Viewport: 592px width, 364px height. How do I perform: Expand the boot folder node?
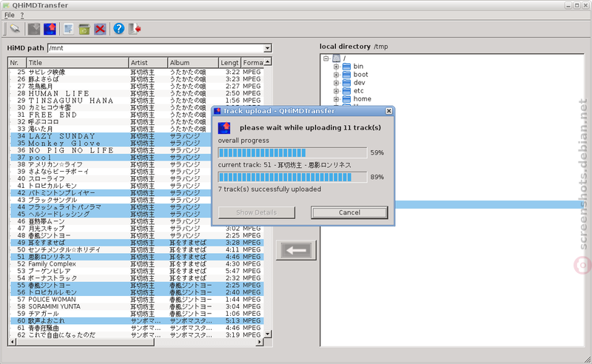point(336,75)
